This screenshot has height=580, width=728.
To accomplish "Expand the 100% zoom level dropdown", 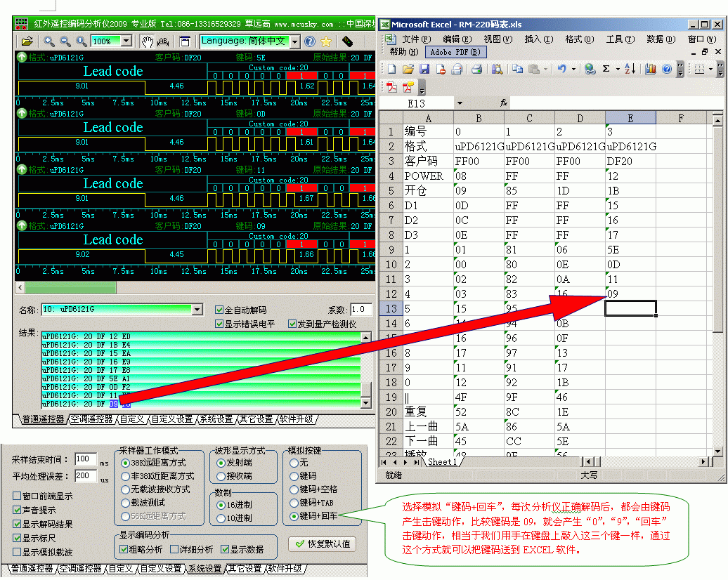I will tap(126, 41).
